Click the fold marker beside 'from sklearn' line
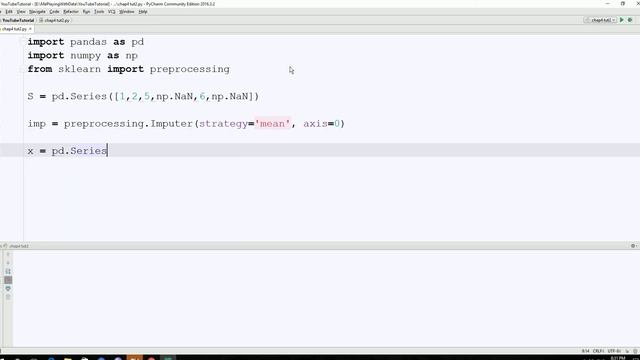 coord(22,69)
